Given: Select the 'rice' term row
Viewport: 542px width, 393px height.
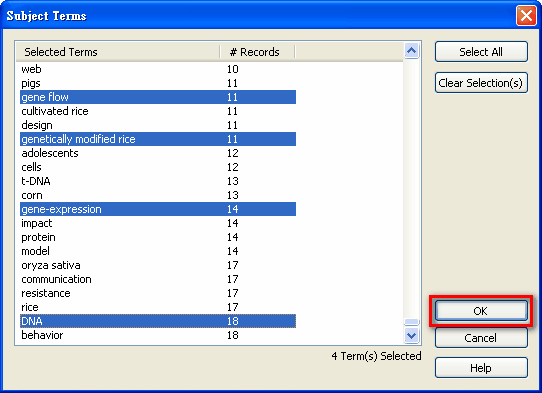Looking at the screenshot, I should tap(158, 307).
